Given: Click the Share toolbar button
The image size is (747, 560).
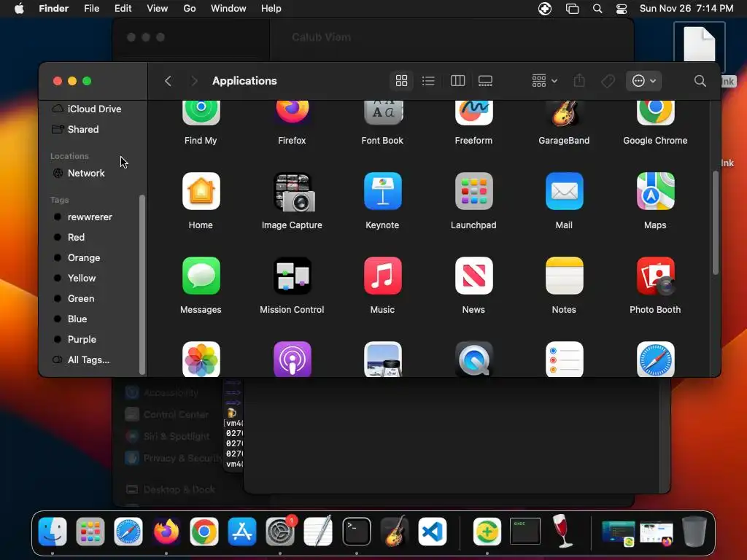Looking at the screenshot, I should (x=579, y=81).
